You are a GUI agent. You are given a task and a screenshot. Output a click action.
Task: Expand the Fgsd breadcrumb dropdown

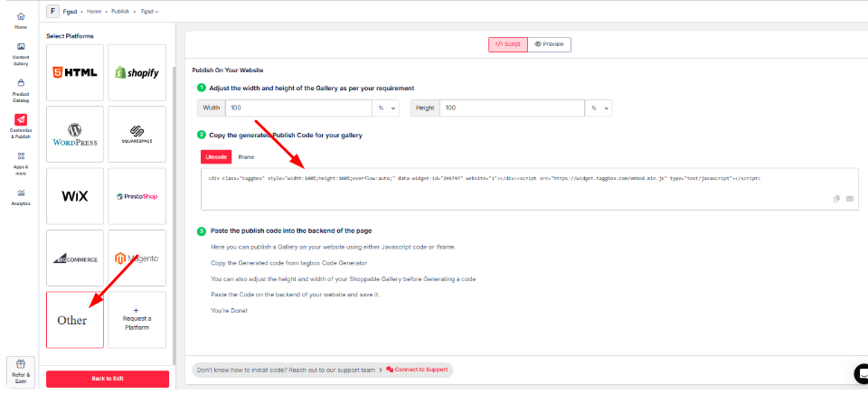point(149,11)
